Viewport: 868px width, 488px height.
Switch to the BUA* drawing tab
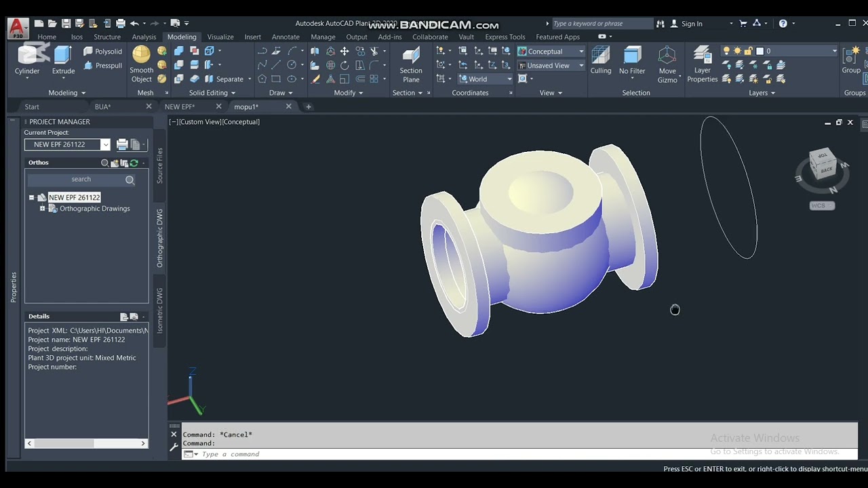tap(102, 106)
